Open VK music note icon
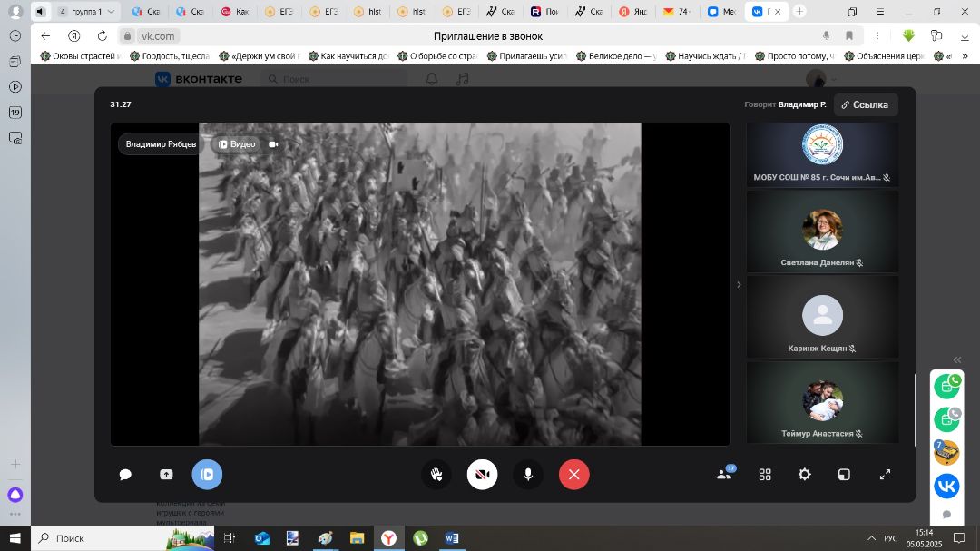The image size is (980, 551). (463, 79)
